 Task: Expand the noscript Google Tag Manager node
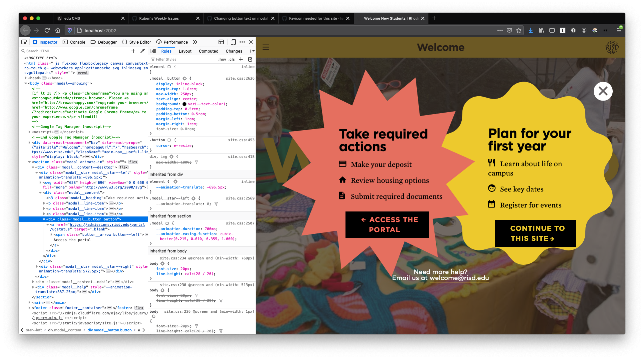(29, 132)
